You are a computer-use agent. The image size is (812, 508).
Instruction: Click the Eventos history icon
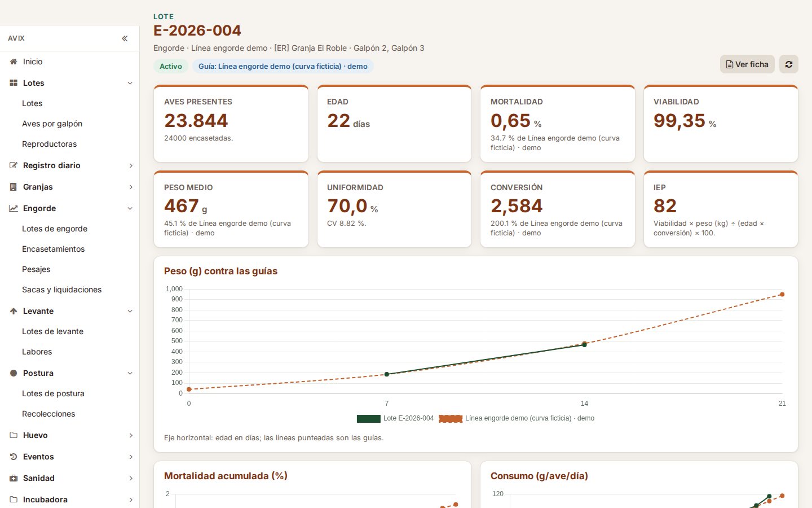[14, 457]
